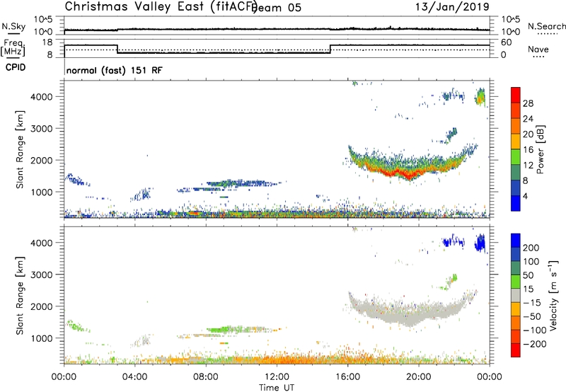Click the '12:00' time tick label
Viewport: 566px width, 392px height.
tap(277, 377)
